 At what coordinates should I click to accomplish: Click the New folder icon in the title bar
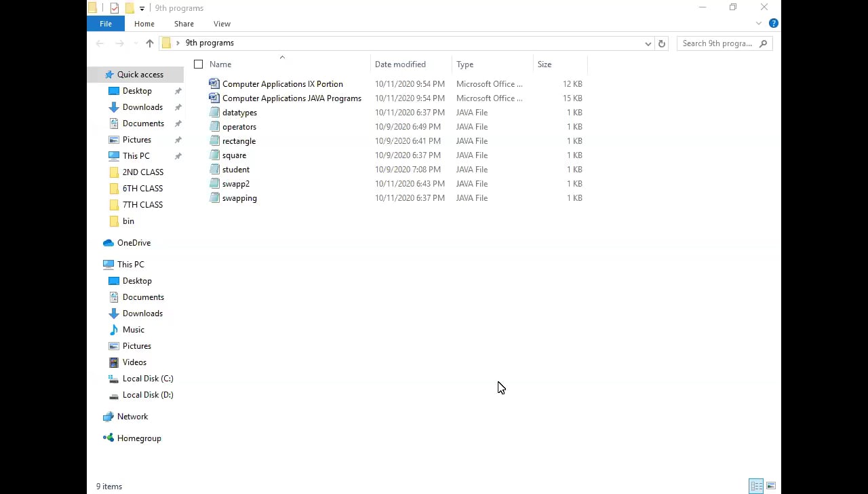point(130,8)
